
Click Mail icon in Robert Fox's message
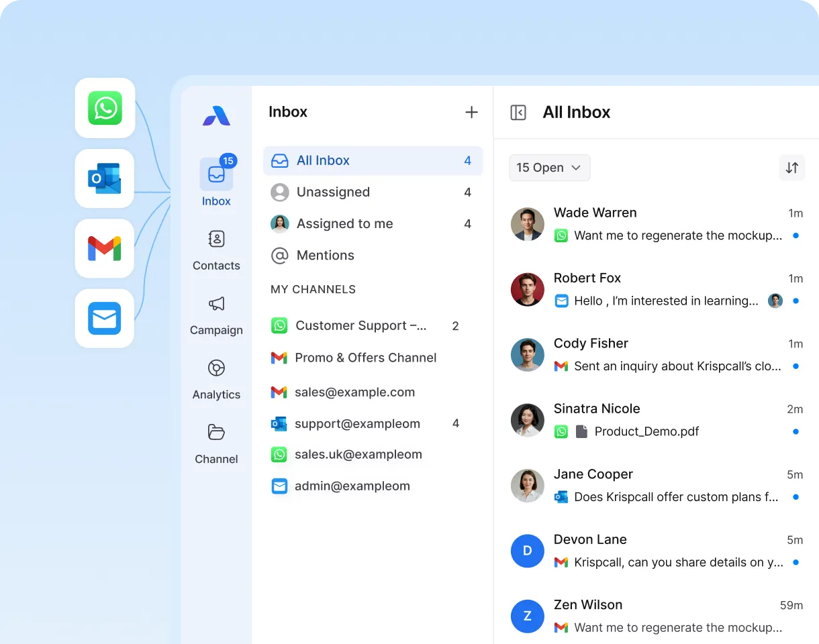pos(561,301)
